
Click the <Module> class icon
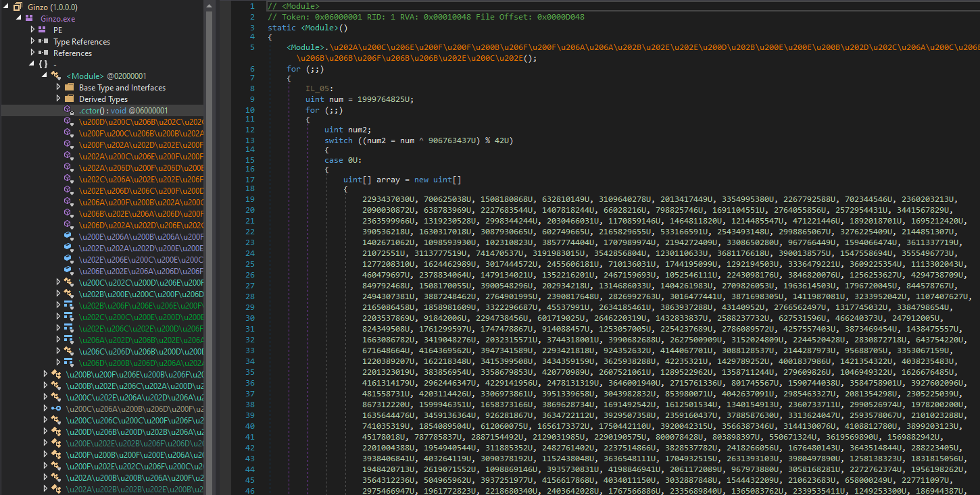(56, 76)
